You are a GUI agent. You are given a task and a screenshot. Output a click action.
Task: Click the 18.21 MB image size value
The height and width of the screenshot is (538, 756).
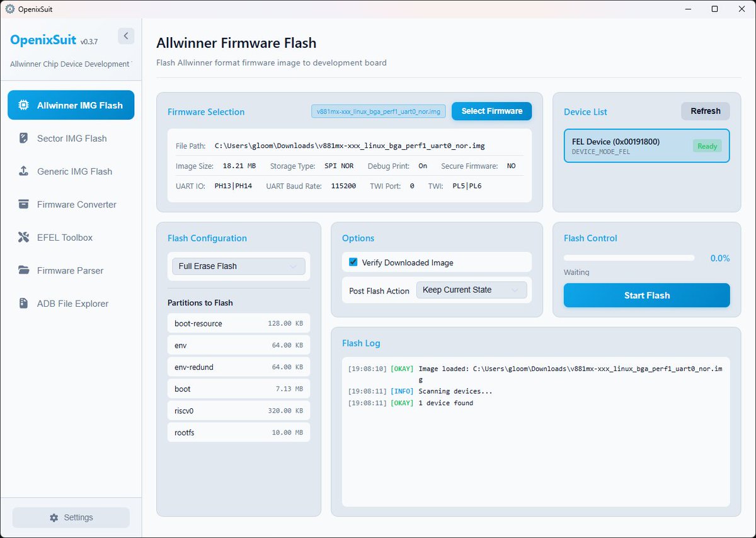(x=239, y=166)
